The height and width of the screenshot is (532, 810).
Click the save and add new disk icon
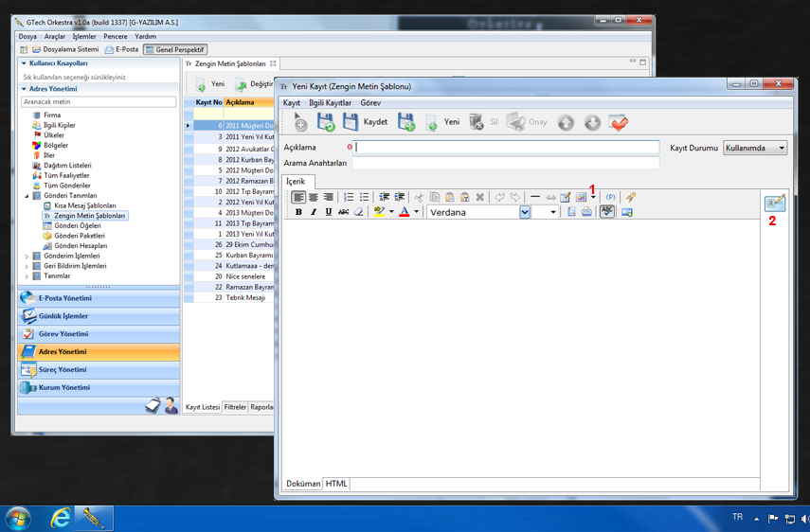point(406,122)
